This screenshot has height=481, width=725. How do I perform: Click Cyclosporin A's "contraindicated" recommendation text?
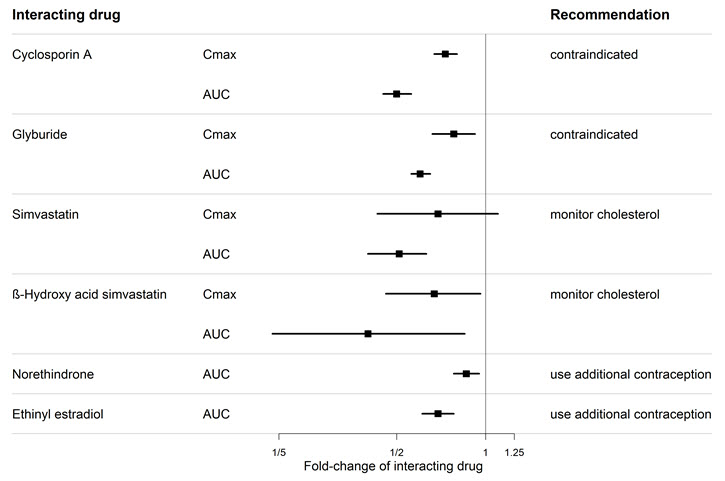[593, 54]
